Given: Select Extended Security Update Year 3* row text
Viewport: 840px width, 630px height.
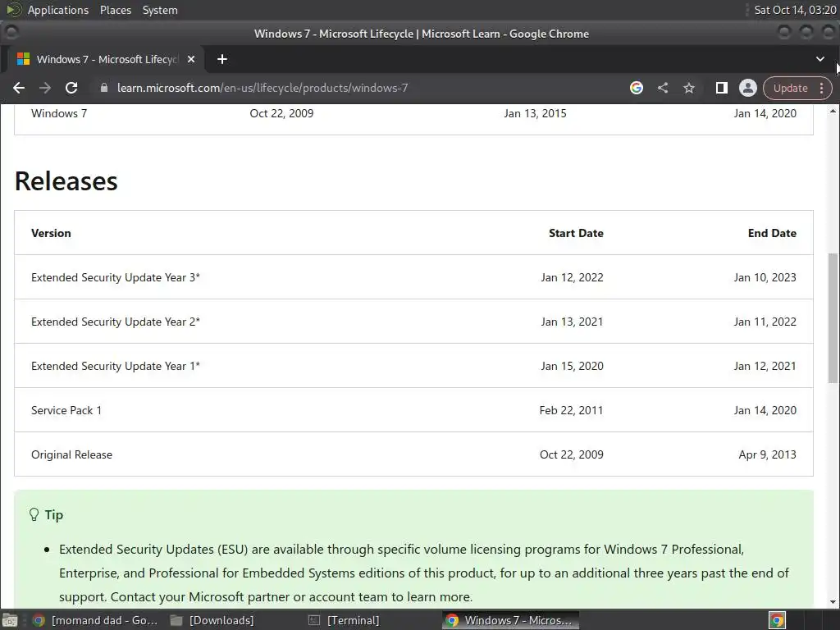Looking at the screenshot, I should tap(115, 277).
